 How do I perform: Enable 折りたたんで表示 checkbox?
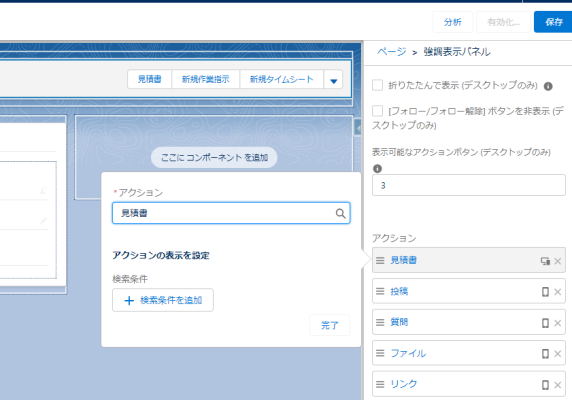click(377, 85)
